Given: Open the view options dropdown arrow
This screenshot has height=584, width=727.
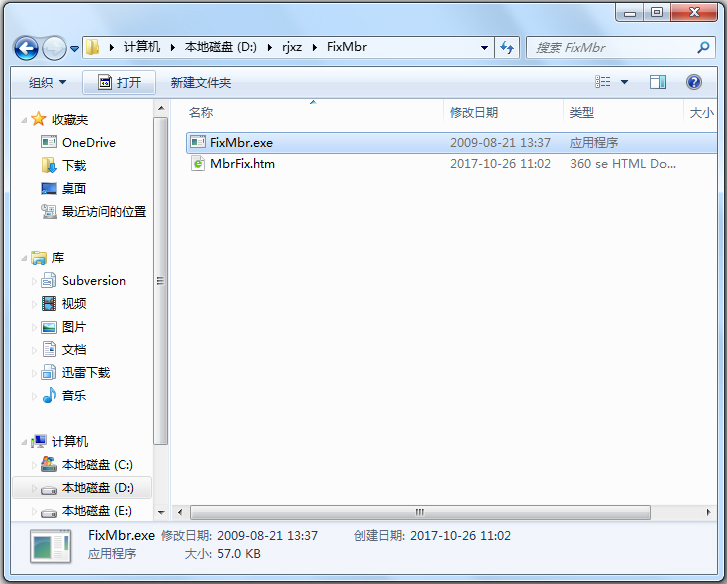Looking at the screenshot, I should 624,82.
